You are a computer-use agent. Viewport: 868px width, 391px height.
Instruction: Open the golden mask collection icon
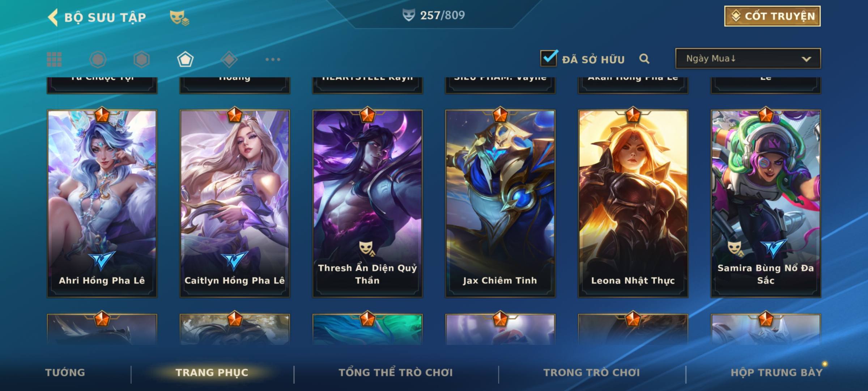179,18
